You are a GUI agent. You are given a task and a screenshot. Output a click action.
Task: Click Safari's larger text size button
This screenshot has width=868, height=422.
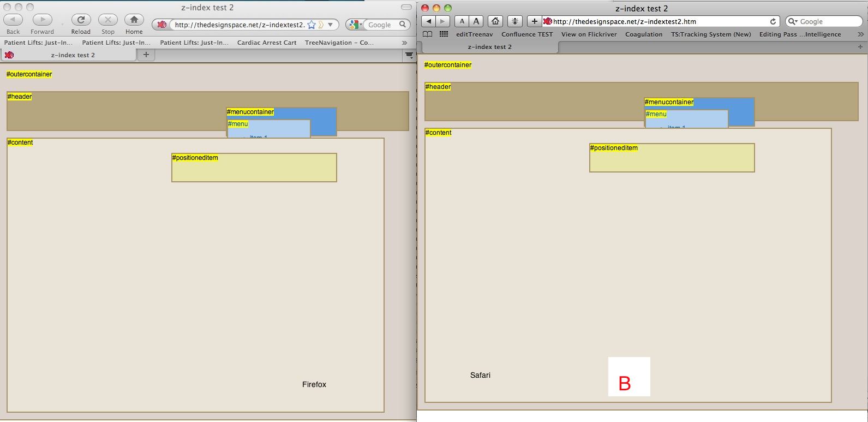click(476, 21)
